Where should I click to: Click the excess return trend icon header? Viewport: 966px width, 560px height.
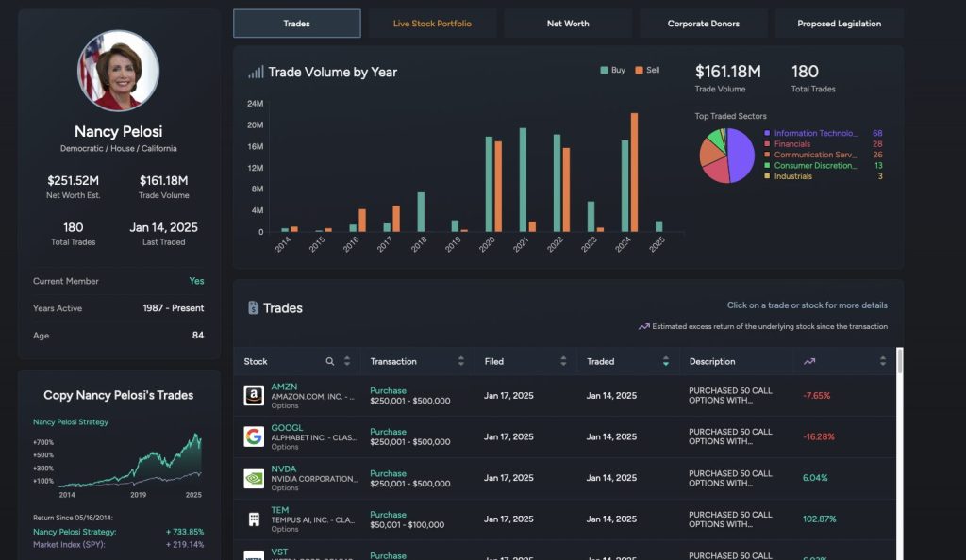tap(808, 361)
